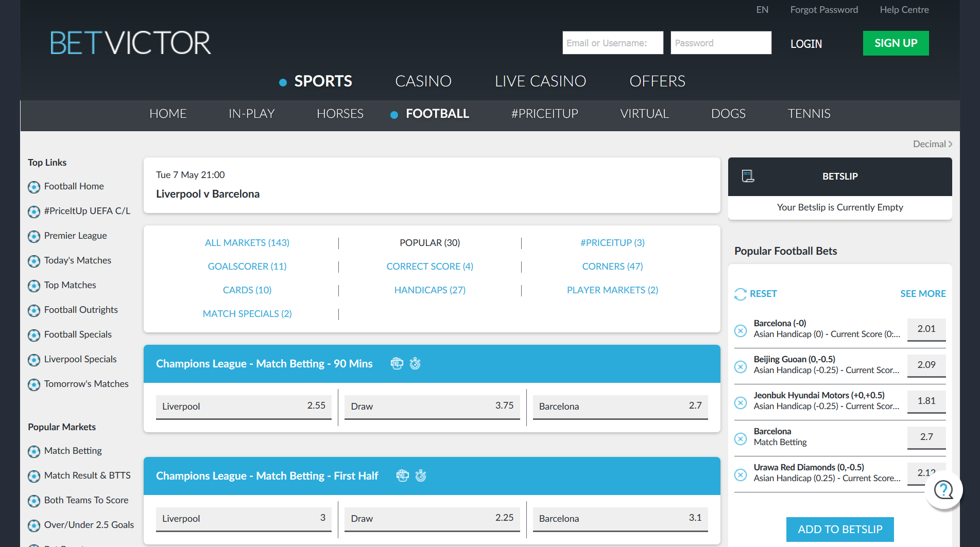Click football icon beside Tomorrow's Matches
This screenshot has height=547, width=980.
pos(34,384)
